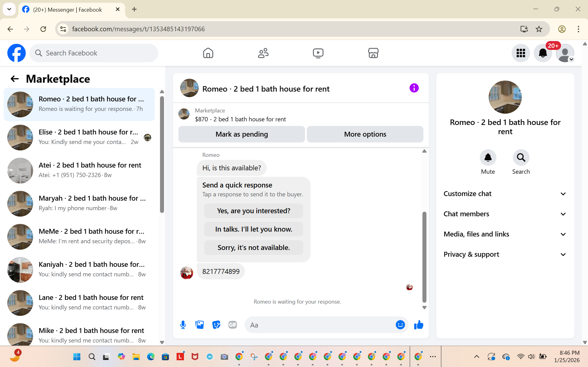Image resolution: width=588 pixels, height=367 pixels.
Task: Choose a sticker icon
Action: pyautogui.click(x=216, y=325)
